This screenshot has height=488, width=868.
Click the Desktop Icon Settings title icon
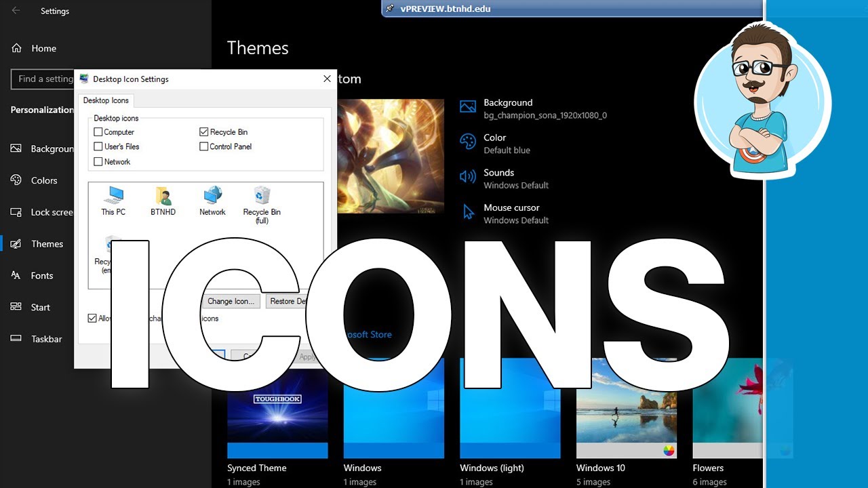(x=84, y=79)
